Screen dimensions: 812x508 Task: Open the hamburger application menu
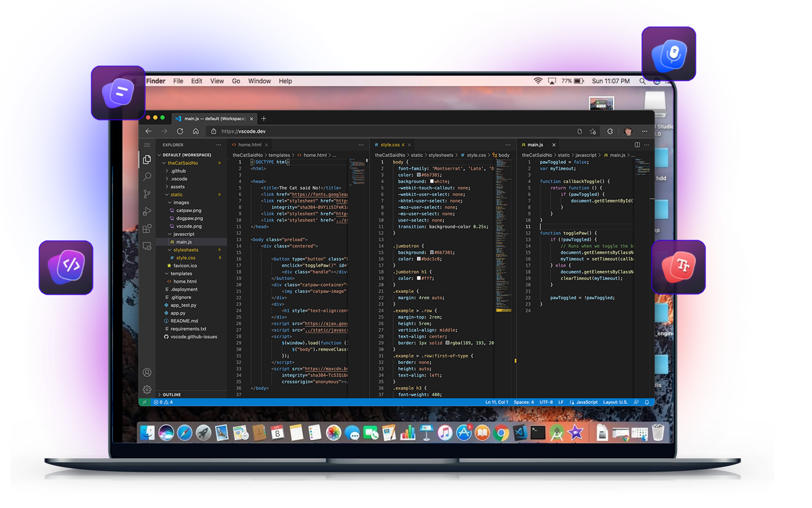pos(147,145)
